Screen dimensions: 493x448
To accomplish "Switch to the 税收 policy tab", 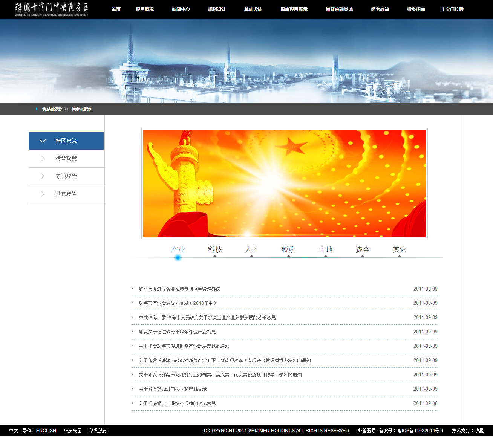I will 289,250.
